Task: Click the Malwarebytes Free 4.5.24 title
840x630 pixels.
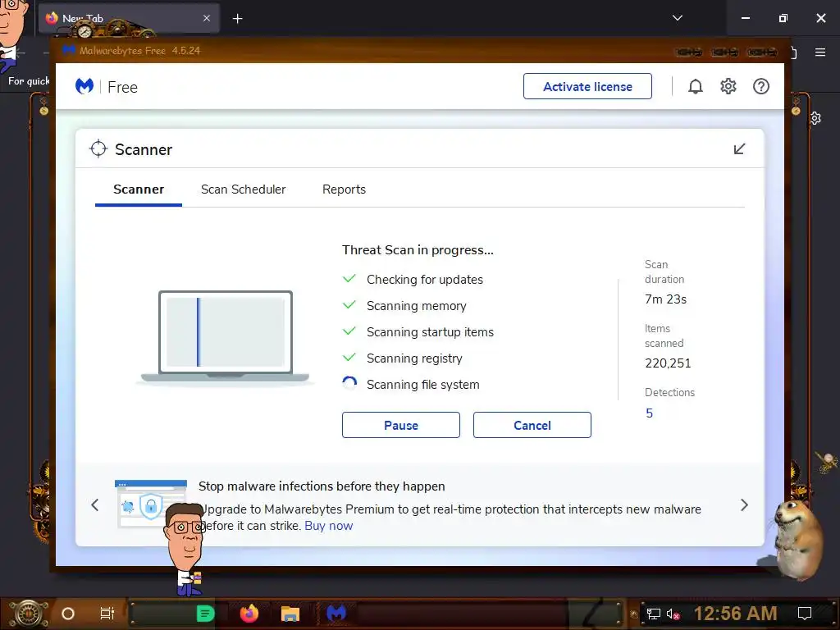Action: click(x=139, y=51)
